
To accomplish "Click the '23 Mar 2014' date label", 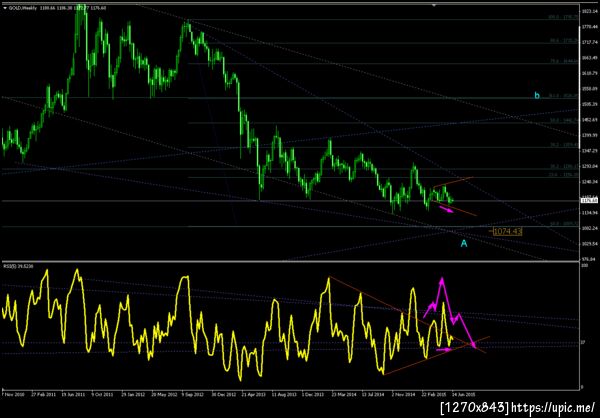I will coord(344,394).
